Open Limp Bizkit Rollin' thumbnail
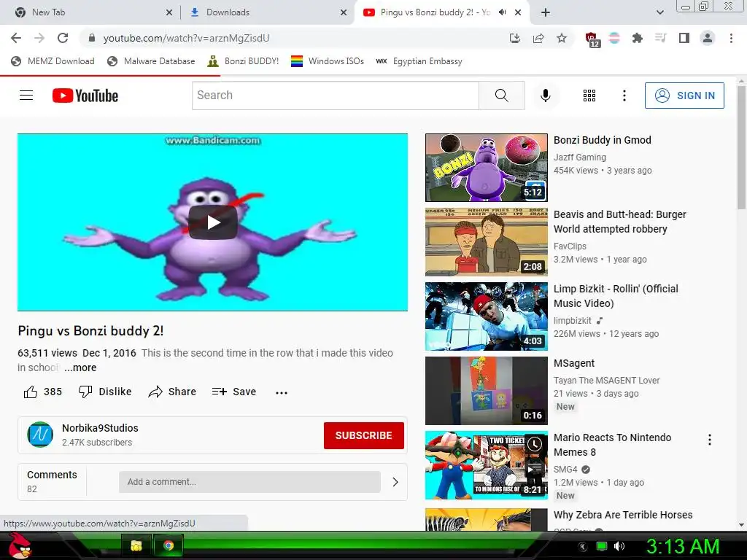 [x=486, y=316]
